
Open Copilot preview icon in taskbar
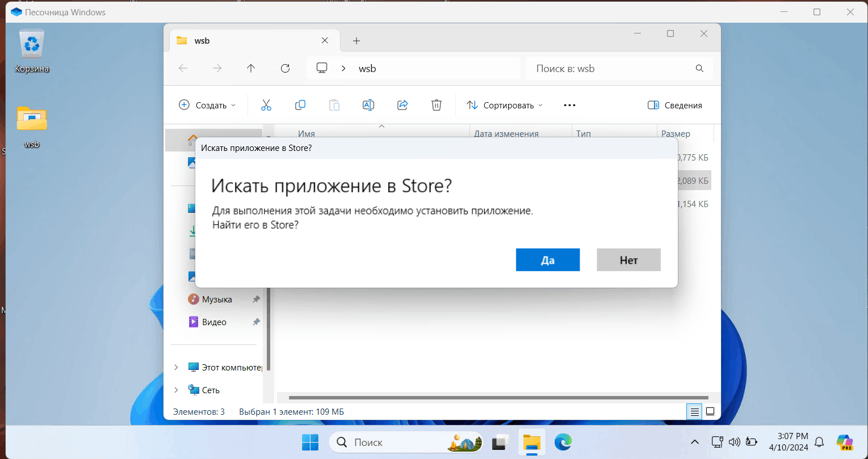point(845,442)
